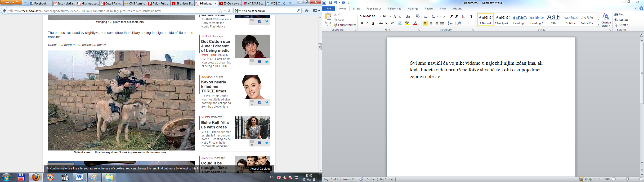Image resolution: width=644 pixels, height=182 pixels.
Task: Toggle show/hide paragraph marks
Action: pos(471,17)
